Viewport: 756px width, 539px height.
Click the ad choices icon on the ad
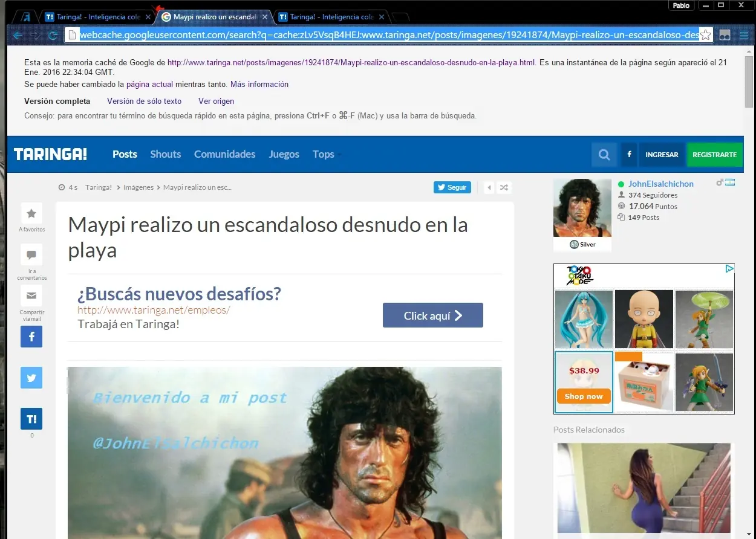[730, 268]
